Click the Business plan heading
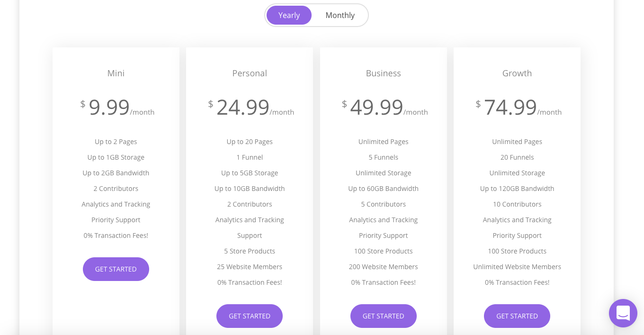The height and width of the screenshot is (335, 644). pyautogui.click(x=384, y=73)
